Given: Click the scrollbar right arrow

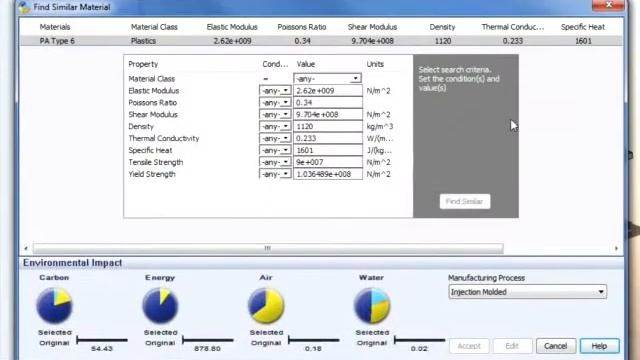Looking at the screenshot, I should (616, 248).
